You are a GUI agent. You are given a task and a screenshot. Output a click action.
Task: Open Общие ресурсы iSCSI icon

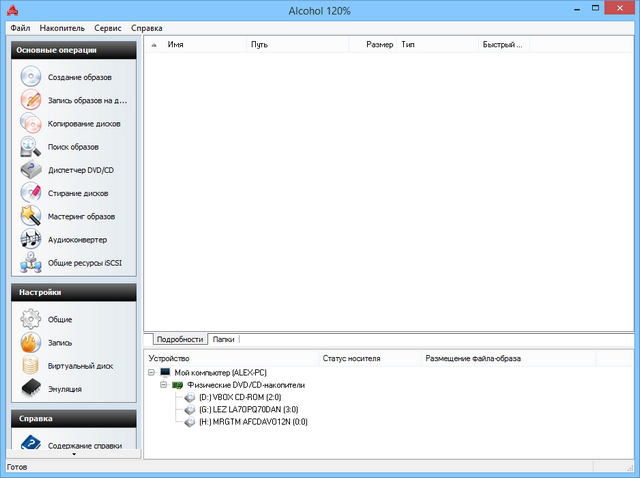pyautogui.click(x=30, y=263)
